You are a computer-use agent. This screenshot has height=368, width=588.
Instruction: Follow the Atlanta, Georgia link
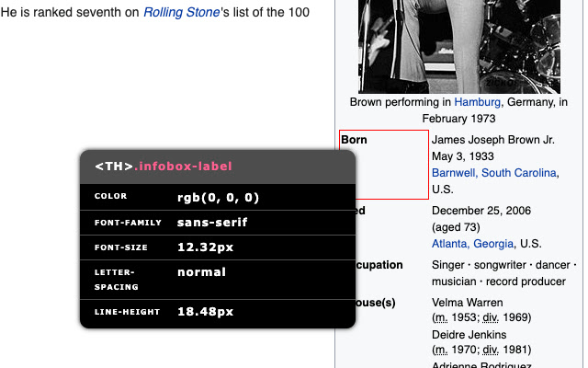pos(472,244)
